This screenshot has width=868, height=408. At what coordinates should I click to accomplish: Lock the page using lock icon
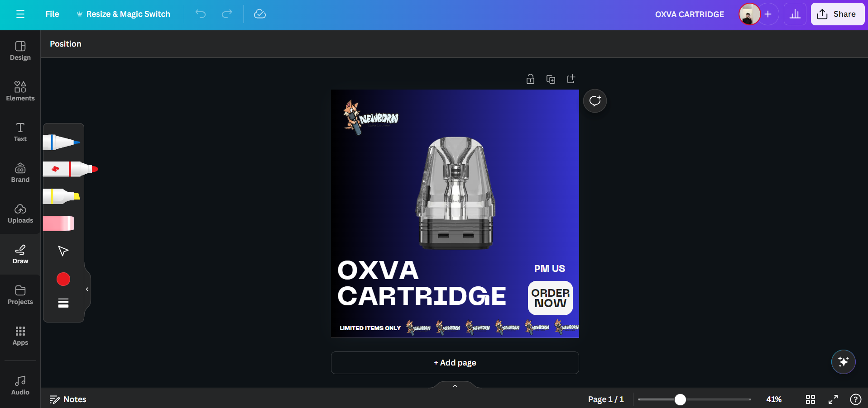[530, 79]
